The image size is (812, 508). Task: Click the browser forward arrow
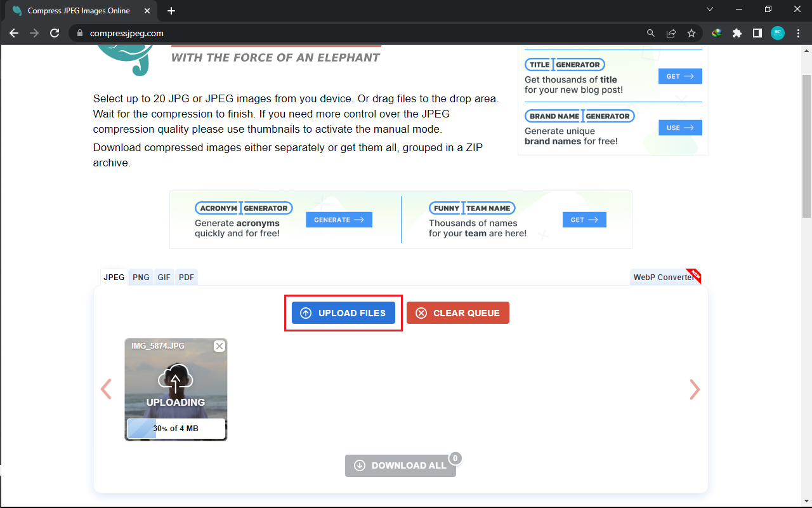point(34,33)
